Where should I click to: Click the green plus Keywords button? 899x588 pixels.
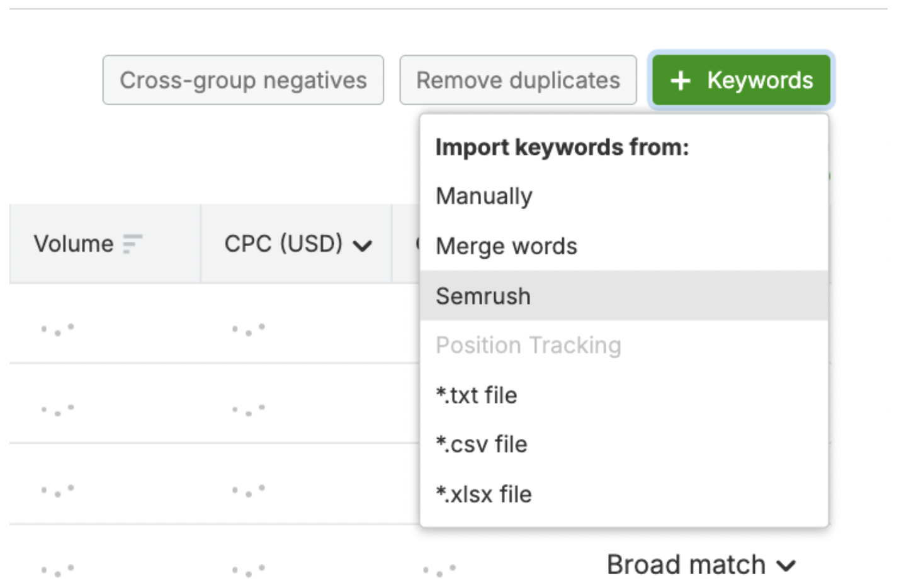(741, 80)
